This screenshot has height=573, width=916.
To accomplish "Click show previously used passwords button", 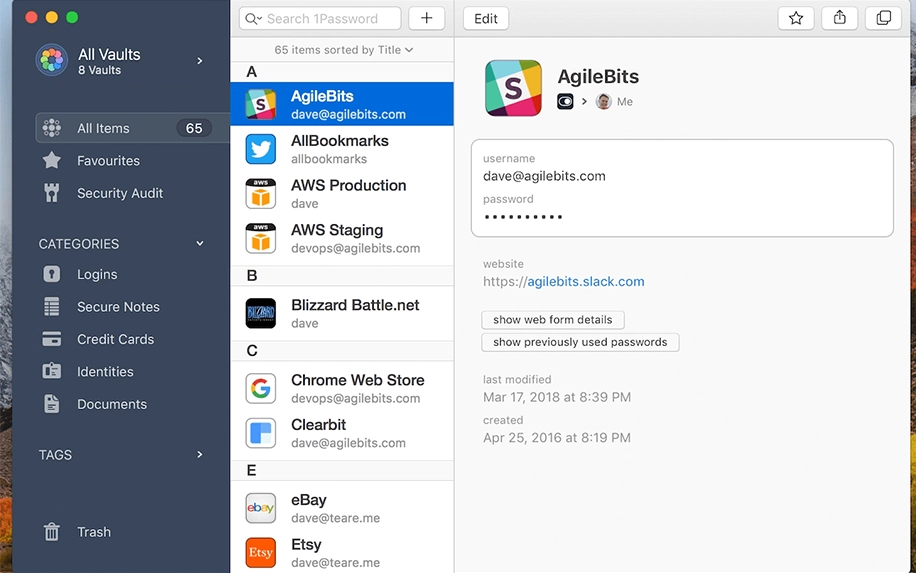I will point(580,342).
